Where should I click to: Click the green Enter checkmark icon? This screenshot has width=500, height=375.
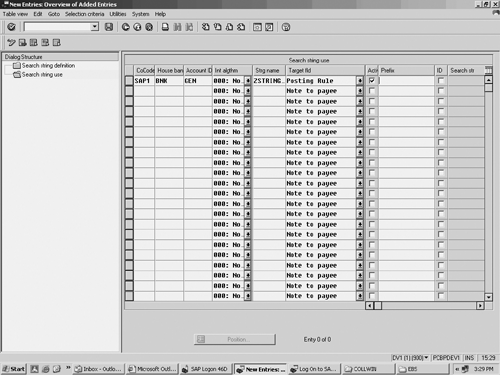[11, 27]
